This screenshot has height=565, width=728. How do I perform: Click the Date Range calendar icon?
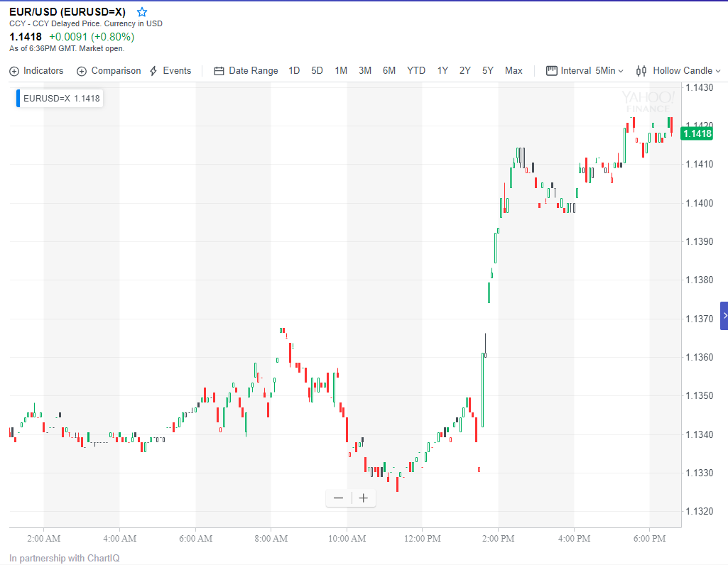(219, 71)
